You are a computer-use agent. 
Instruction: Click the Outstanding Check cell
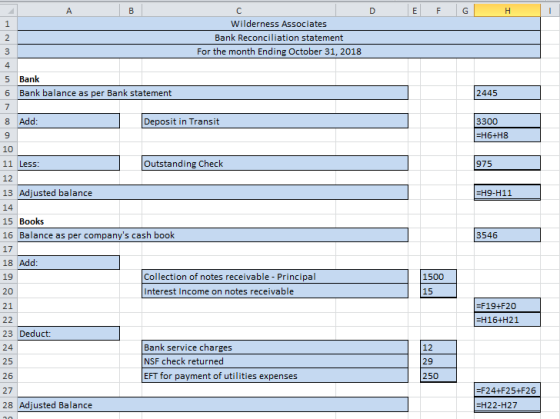[x=275, y=163]
